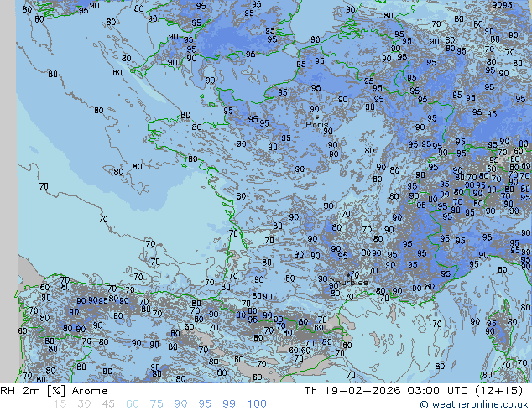Screen dimensions: 532x411
Task: Select the 15 legend value
Action: point(60,404)
